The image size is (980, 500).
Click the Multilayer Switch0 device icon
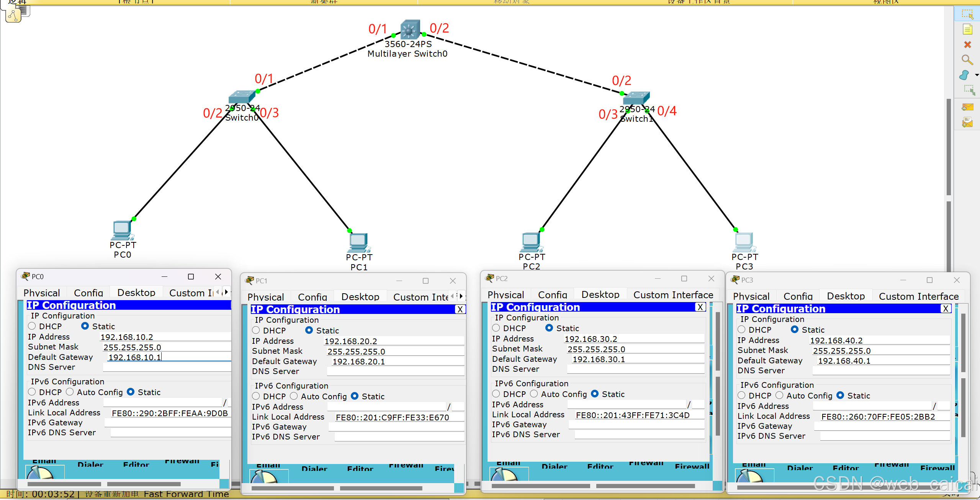(409, 29)
